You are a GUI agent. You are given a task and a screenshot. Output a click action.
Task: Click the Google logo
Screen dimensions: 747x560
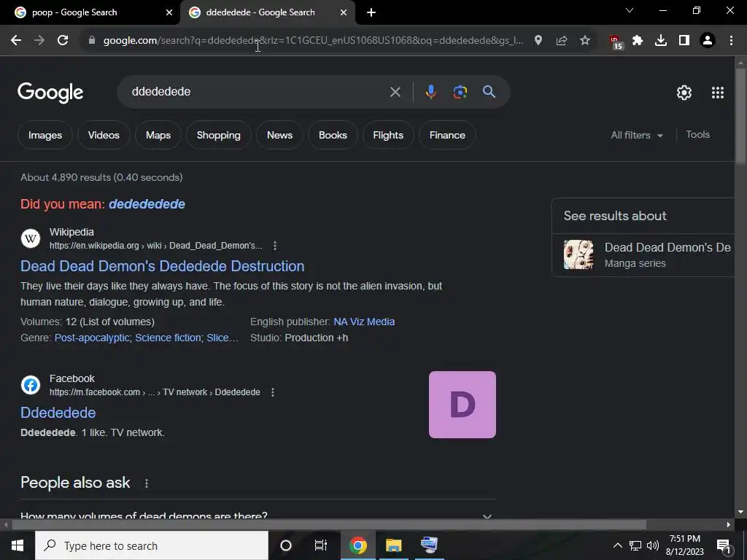coord(50,93)
